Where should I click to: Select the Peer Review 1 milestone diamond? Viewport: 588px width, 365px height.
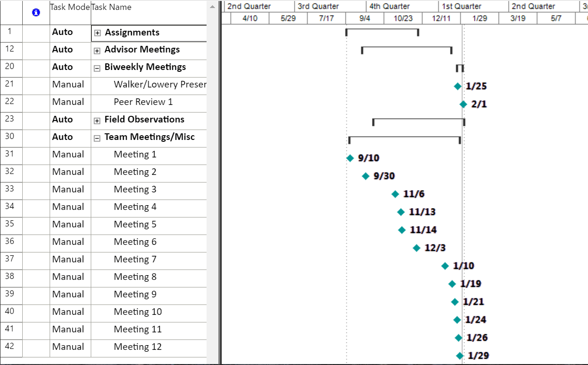[463, 104]
